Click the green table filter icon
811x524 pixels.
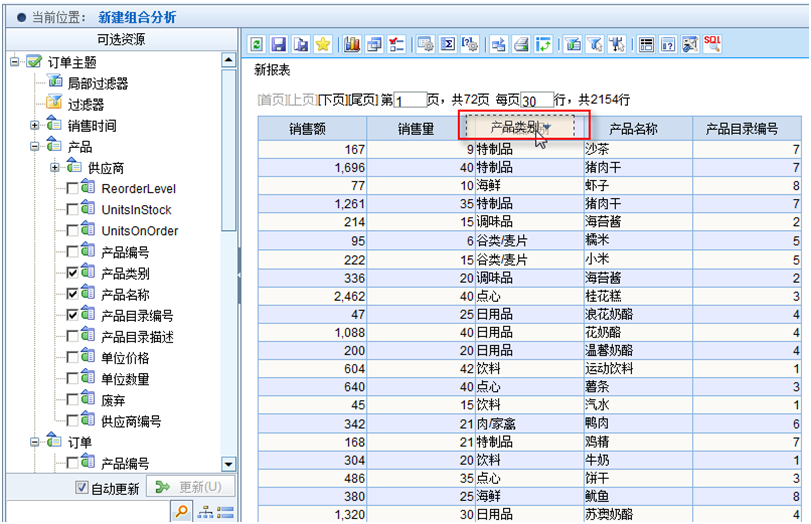click(x=573, y=44)
